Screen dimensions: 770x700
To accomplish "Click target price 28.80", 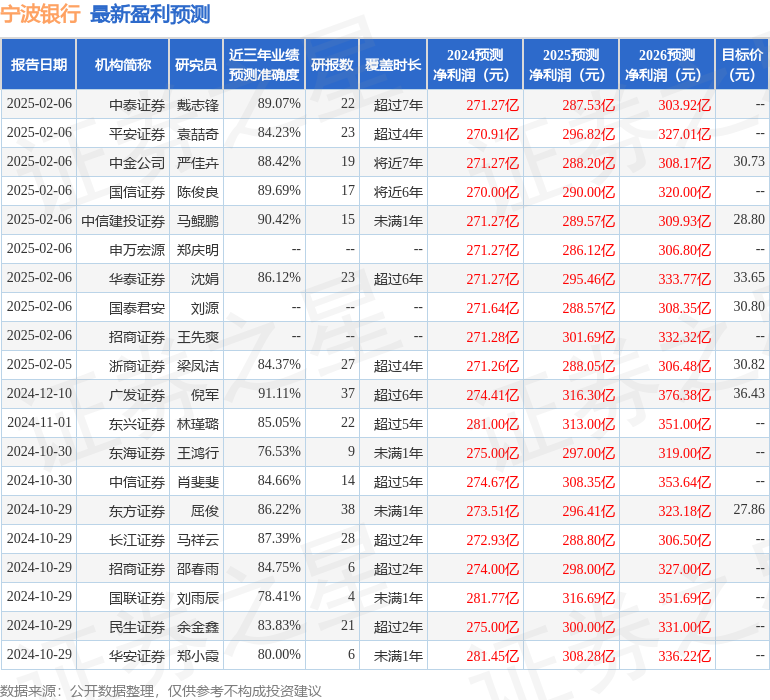I will (x=749, y=220).
